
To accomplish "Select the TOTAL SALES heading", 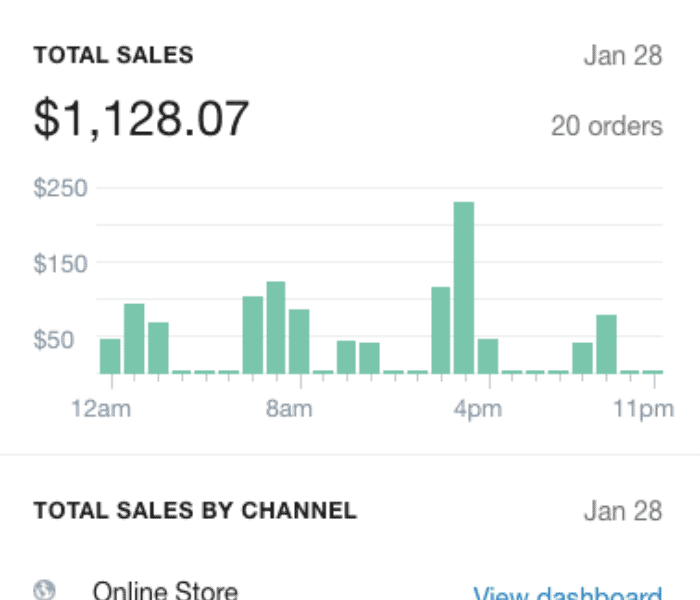I will click(113, 56).
